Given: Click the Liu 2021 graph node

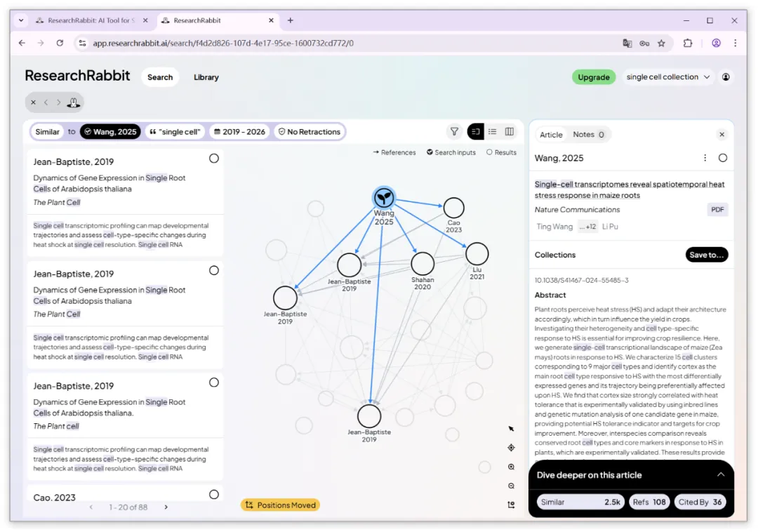Looking at the screenshot, I should [x=477, y=254].
